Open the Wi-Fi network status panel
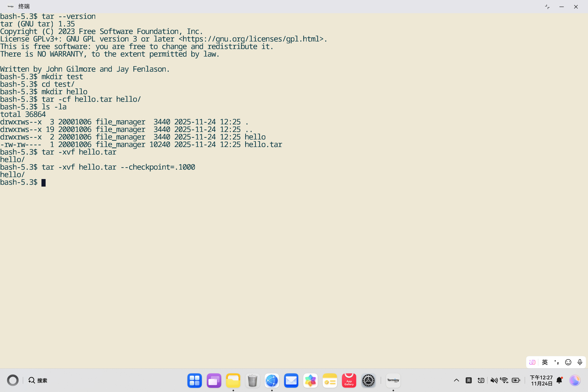The width and height of the screenshot is (588, 392). [x=504, y=380]
